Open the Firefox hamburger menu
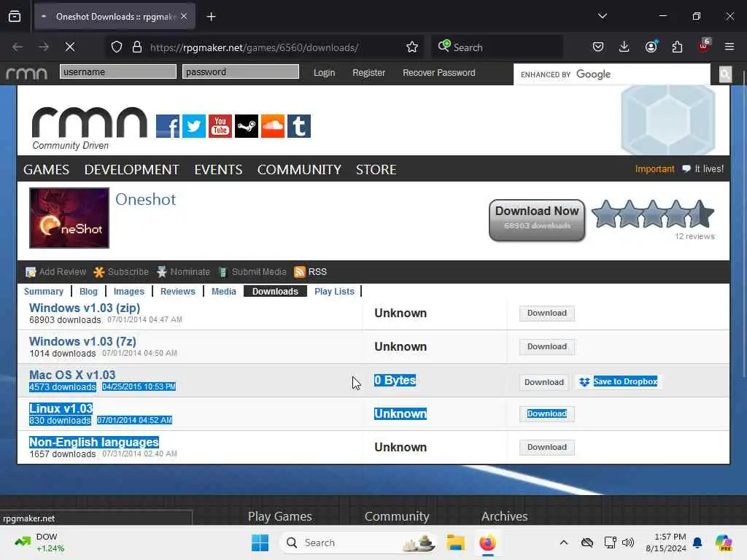 click(x=729, y=47)
